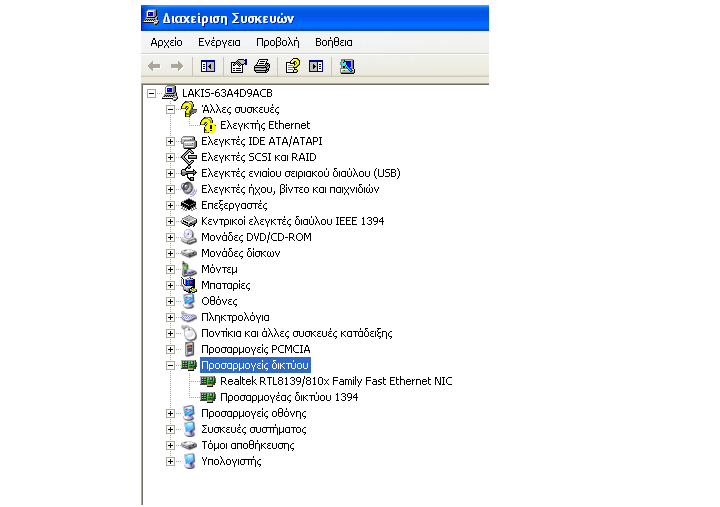The height and width of the screenshot is (507, 720).
Task: Click the IDE ATA/ATAPI controllers icon
Action: point(189,141)
